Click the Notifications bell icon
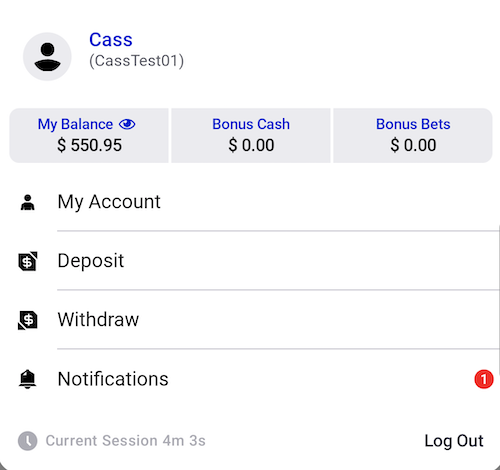500x470 pixels. (x=27, y=379)
